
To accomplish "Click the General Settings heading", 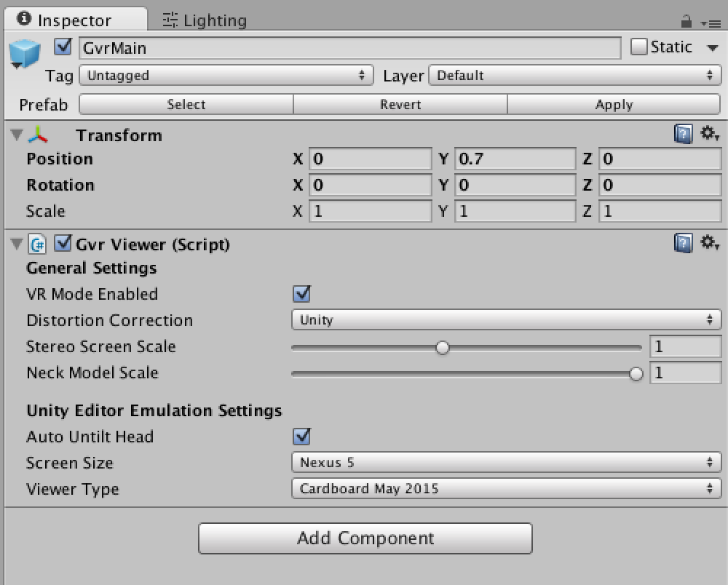I will coord(92,268).
